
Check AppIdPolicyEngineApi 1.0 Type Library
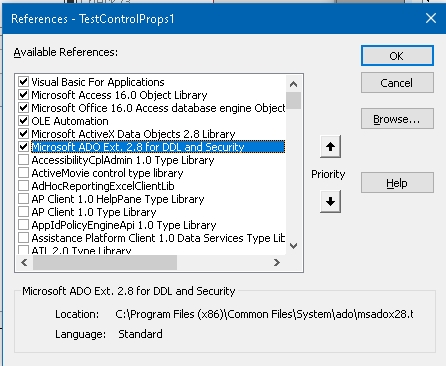click(x=23, y=225)
